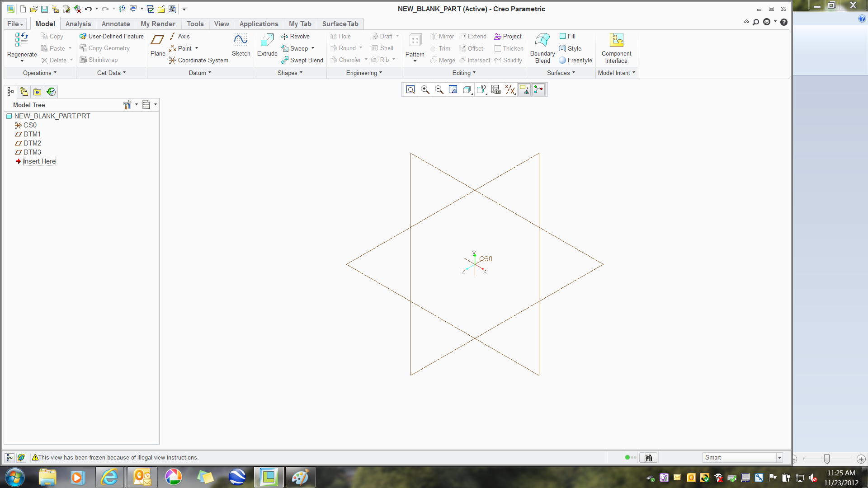Open the display style options

coord(467,90)
